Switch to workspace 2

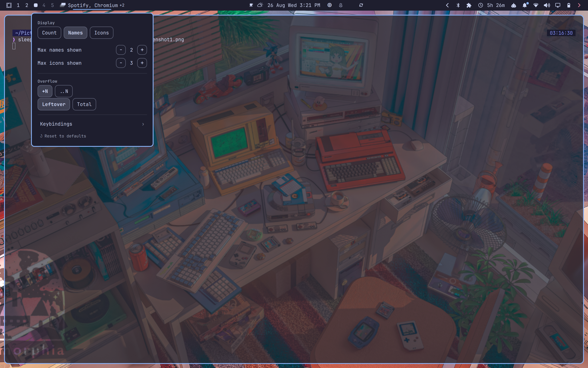pyautogui.click(x=27, y=5)
